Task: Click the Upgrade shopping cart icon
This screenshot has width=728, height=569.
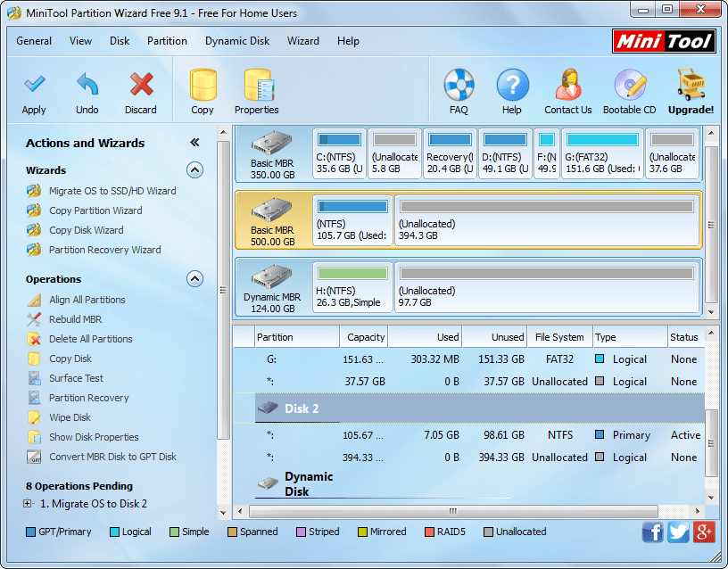Action: click(x=691, y=85)
